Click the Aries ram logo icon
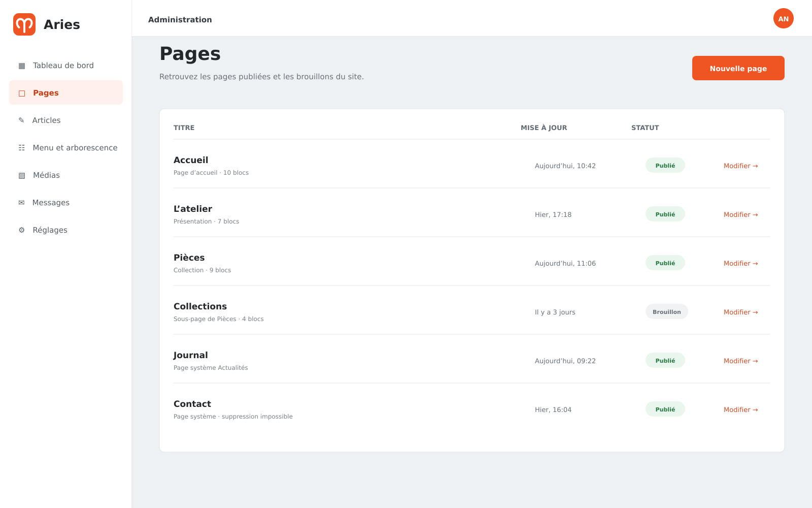 coord(24,24)
